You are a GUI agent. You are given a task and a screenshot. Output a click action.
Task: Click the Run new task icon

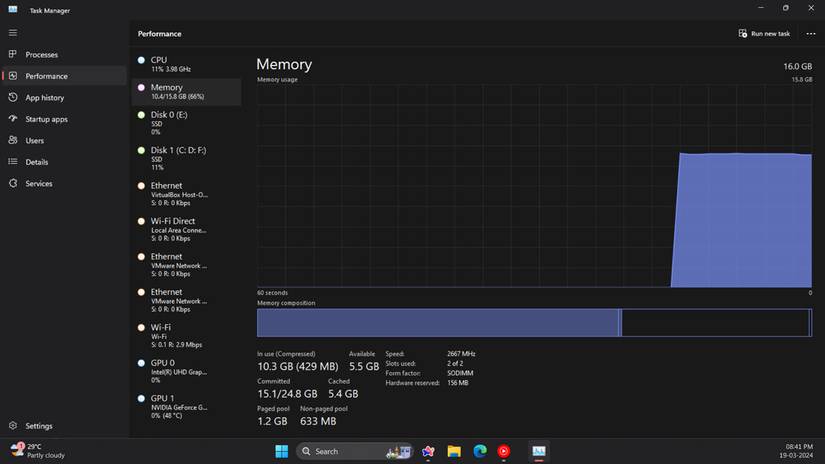[x=742, y=33]
